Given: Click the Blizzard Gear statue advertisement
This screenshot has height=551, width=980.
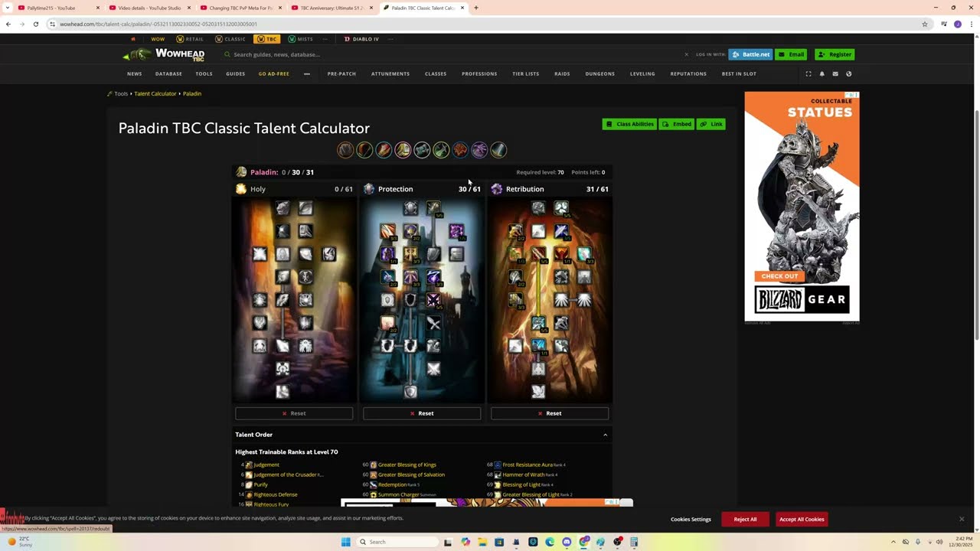Looking at the screenshot, I should coord(802,207).
